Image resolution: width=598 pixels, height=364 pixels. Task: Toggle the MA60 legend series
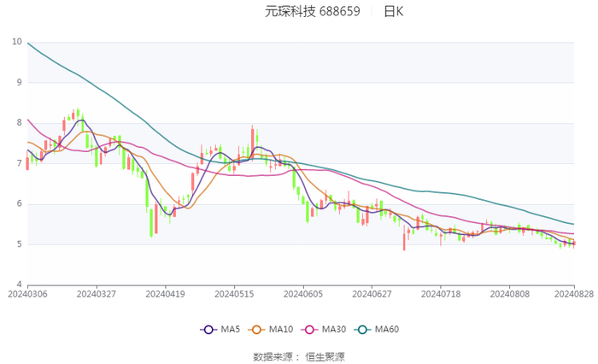click(x=377, y=329)
